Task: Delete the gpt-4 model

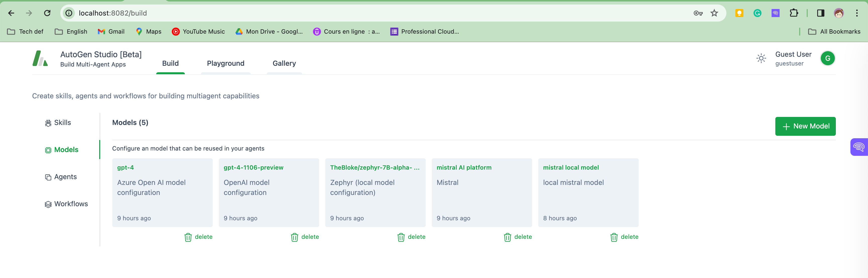Action: pyautogui.click(x=198, y=237)
